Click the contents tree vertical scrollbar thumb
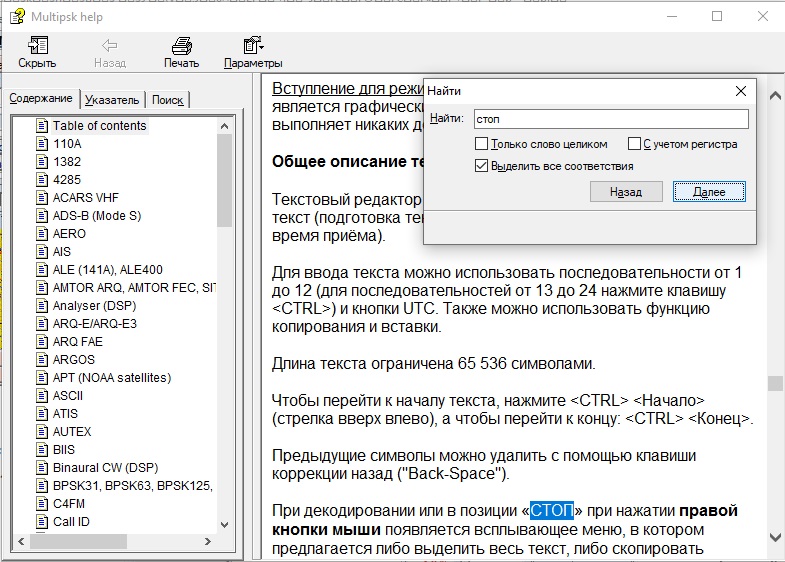 [224, 181]
